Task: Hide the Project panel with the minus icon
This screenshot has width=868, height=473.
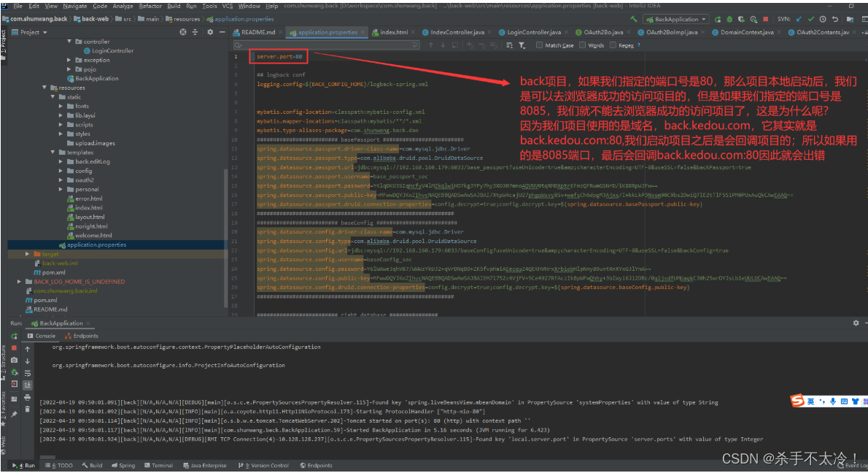Action: (222, 32)
